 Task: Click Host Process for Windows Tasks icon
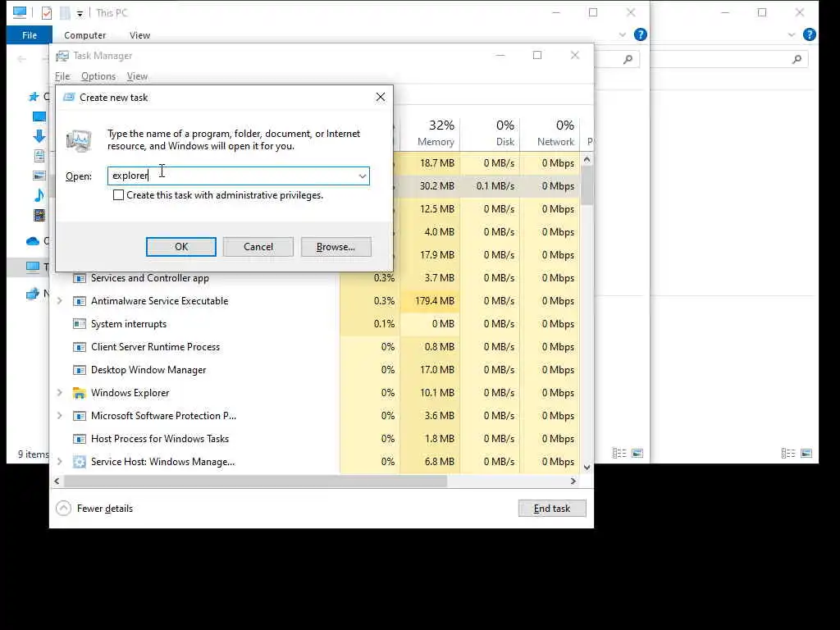pyautogui.click(x=80, y=440)
